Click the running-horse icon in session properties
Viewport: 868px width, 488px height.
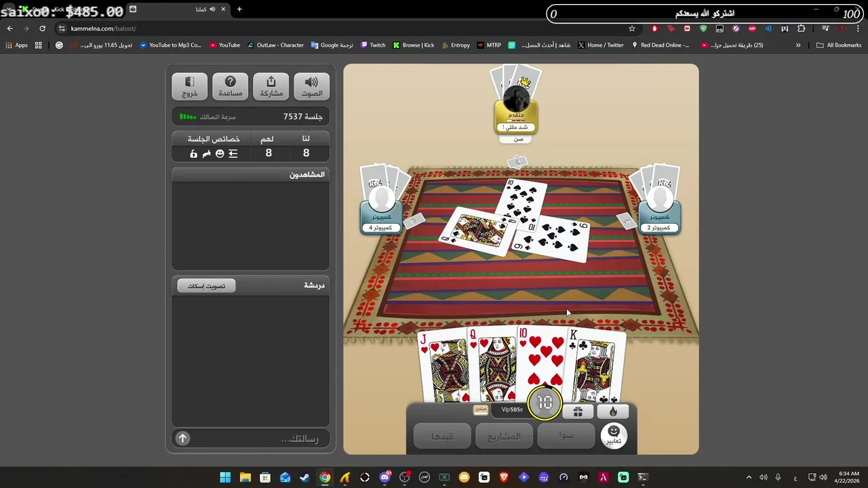click(x=206, y=154)
